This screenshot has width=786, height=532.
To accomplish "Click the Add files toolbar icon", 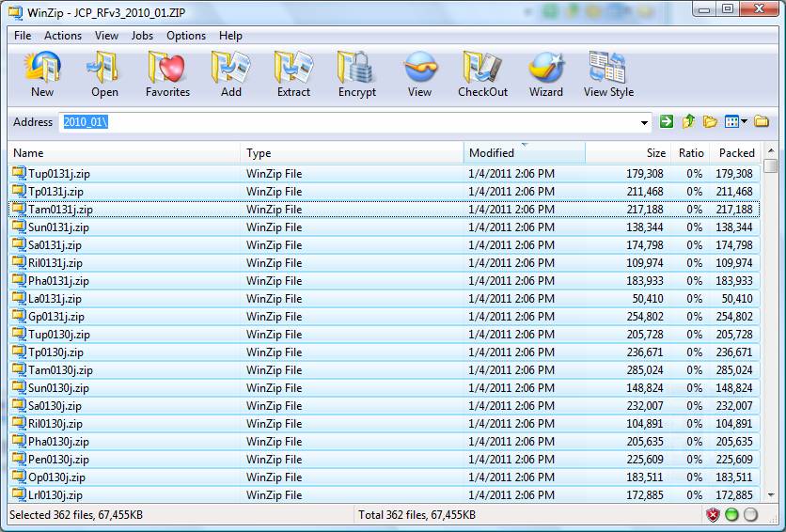I will pyautogui.click(x=230, y=68).
